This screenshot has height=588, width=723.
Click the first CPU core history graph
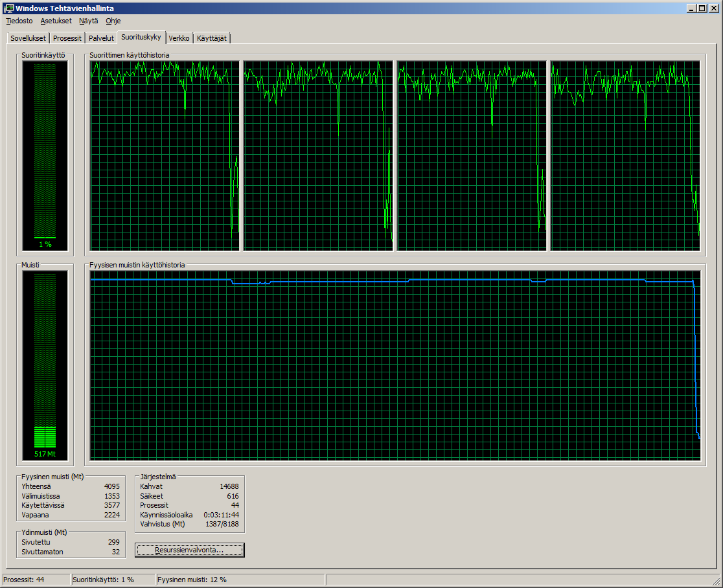coord(165,155)
